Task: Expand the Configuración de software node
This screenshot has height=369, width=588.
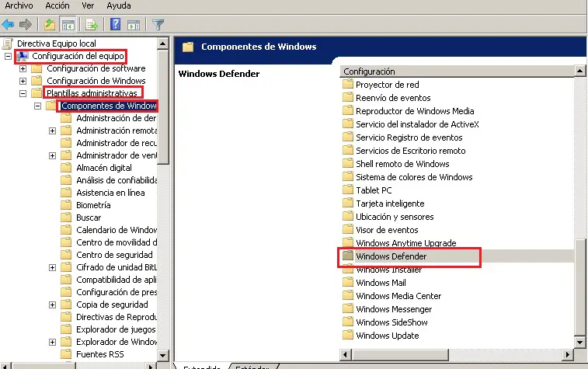Action: point(23,68)
